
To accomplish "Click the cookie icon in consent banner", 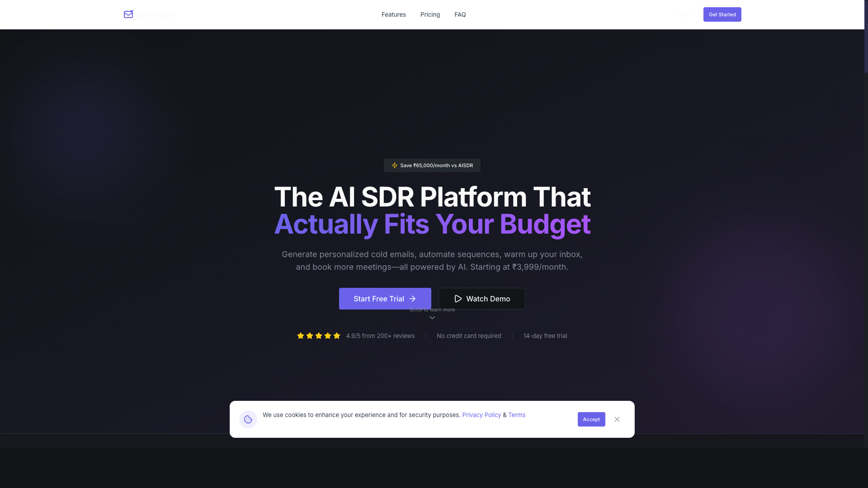I will [x=248, y=419].
